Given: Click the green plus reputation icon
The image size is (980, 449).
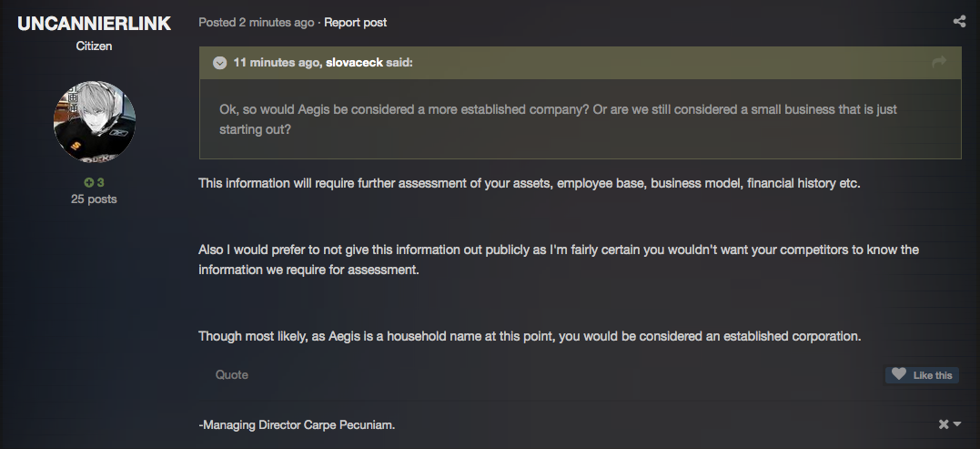Looking at the screenshot, I should pyautogui.click(x=89, y=182).
